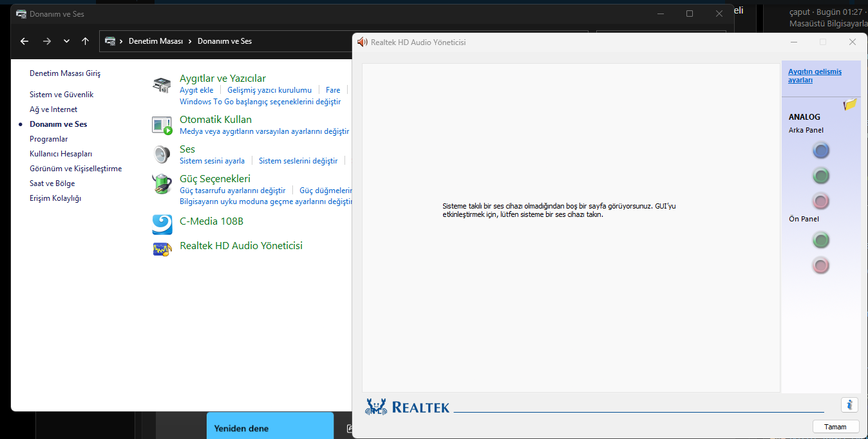Select Donanım ve Ses in sidebar

click(58, 124)
